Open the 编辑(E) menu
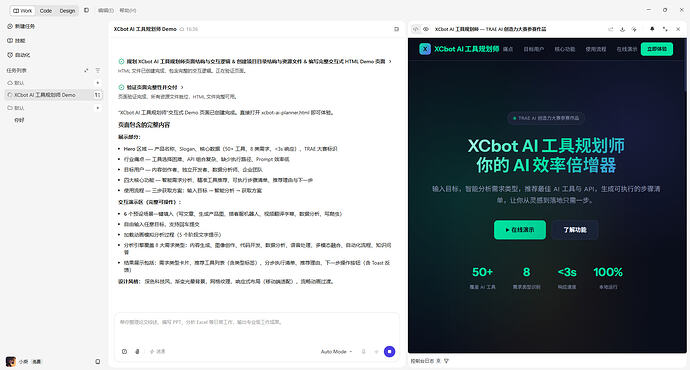 106,10
